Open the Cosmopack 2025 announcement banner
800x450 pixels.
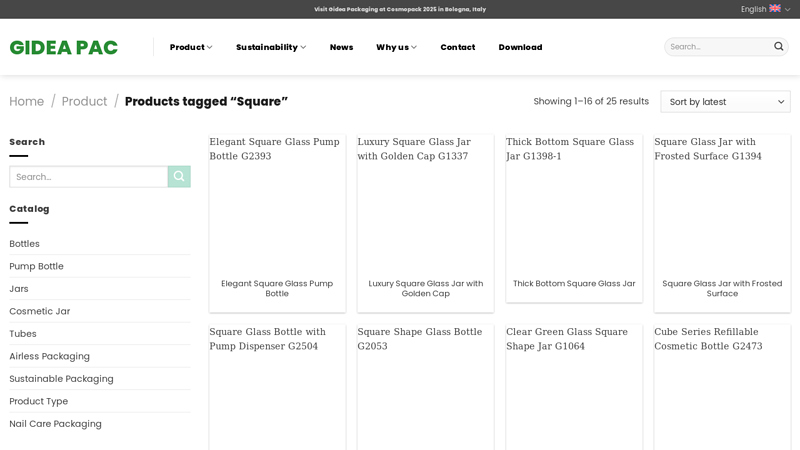pos(400,9)
